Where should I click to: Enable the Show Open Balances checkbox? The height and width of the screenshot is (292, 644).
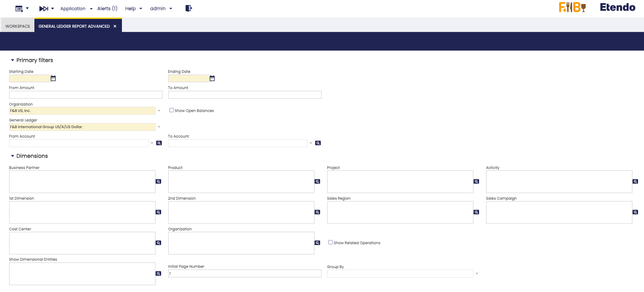(x=171, y=110)
